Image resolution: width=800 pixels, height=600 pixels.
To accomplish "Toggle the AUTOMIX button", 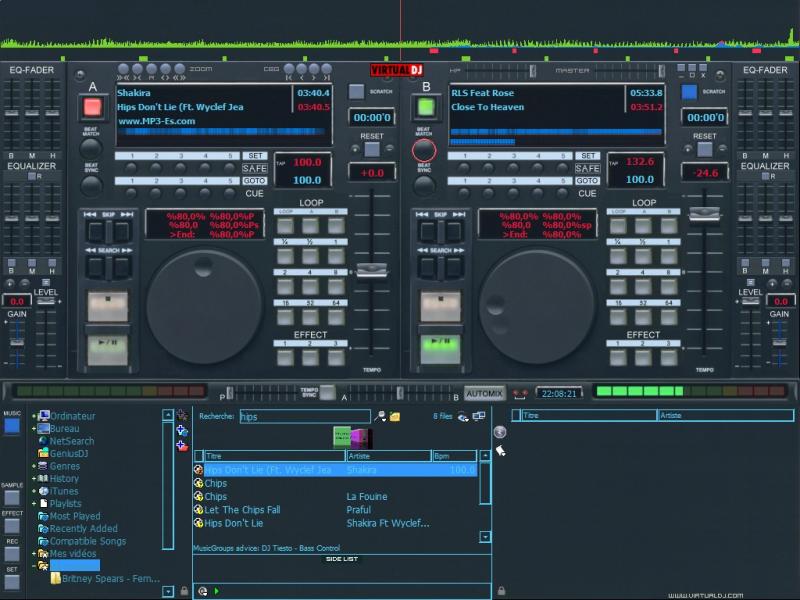I will point(484,393).
